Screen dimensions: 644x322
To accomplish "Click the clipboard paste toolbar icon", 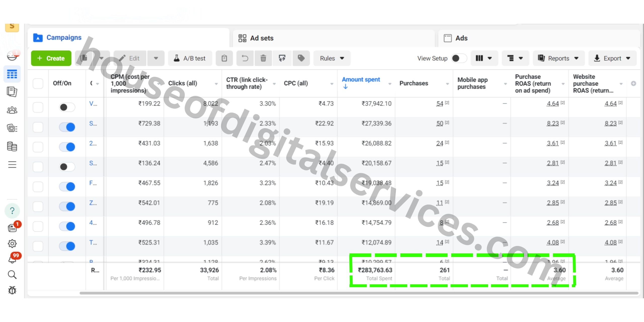I will click(x=224, y=58).
